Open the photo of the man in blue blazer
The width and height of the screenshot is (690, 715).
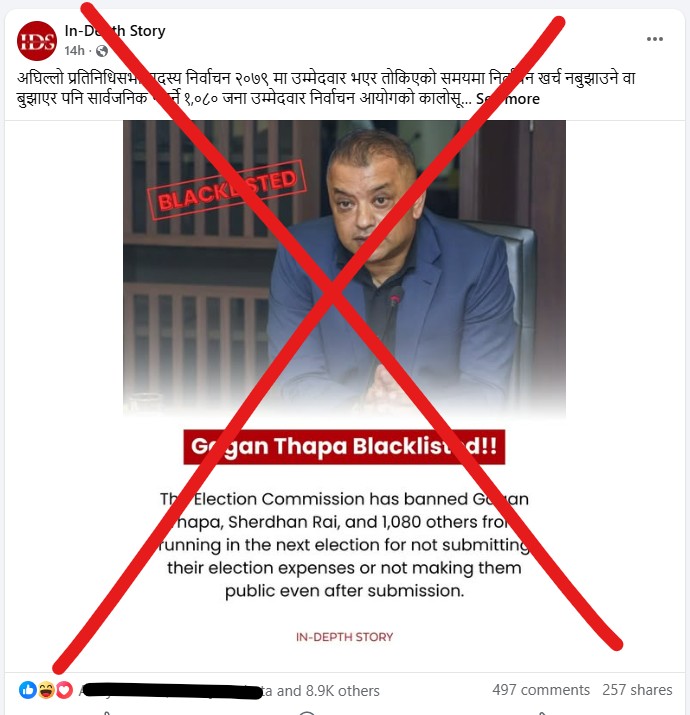[x=344, y=268]
